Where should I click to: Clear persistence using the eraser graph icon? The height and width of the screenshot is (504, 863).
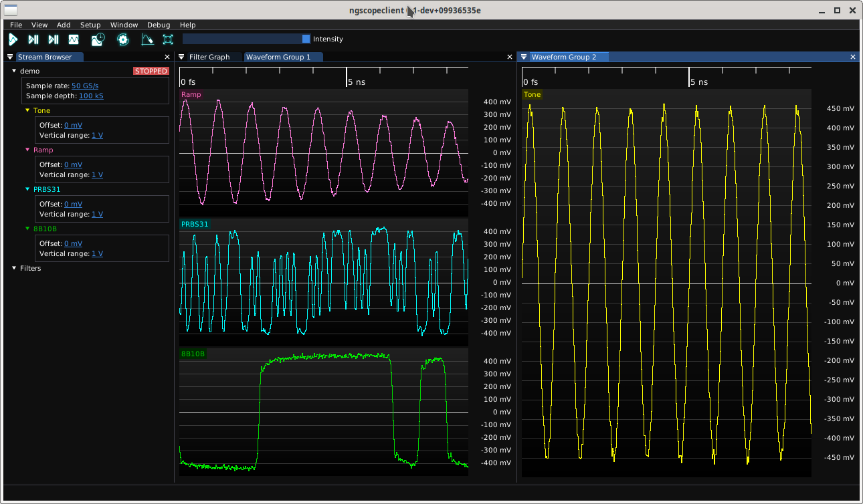pyautogui.click(x=147, y=39)
